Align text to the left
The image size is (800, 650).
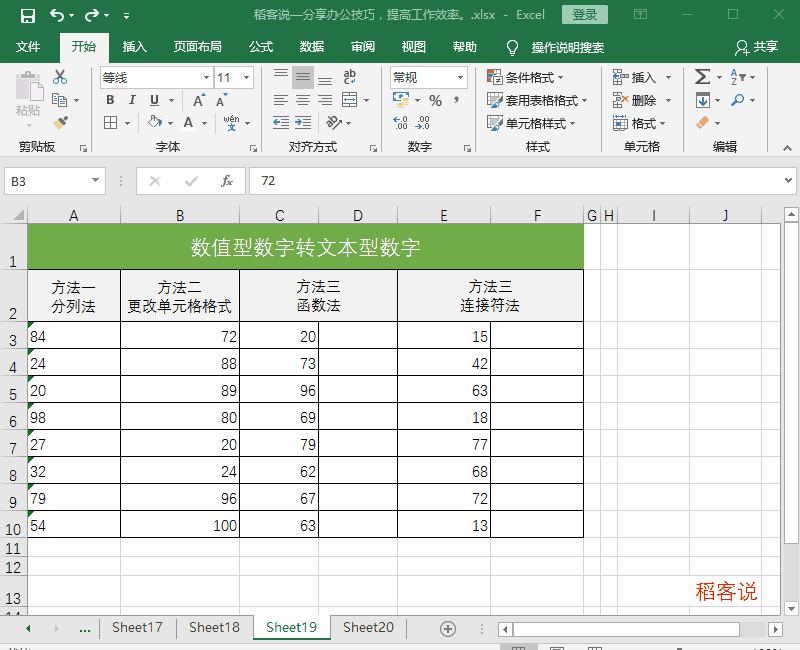click(x=281, y=100)
